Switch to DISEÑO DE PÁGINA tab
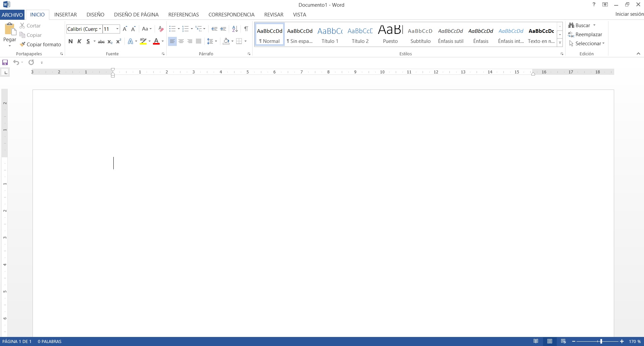Screen dimensions: 644x346 pyautogui.click(x=136, y=15)
